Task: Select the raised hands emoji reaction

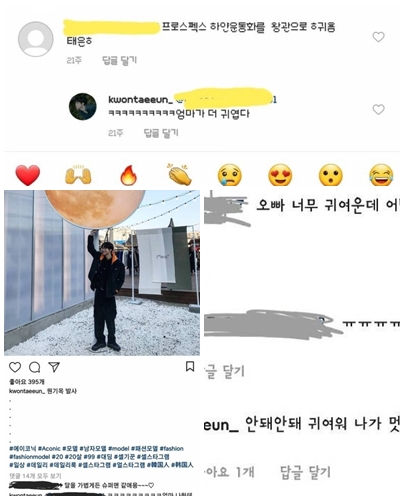Action: coord(78,175)
